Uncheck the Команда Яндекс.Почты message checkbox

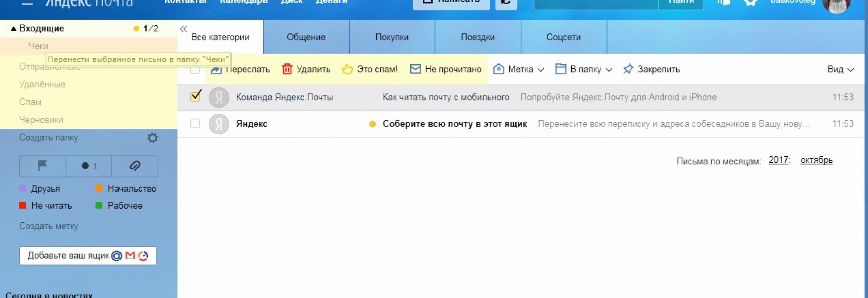(195, 96)
